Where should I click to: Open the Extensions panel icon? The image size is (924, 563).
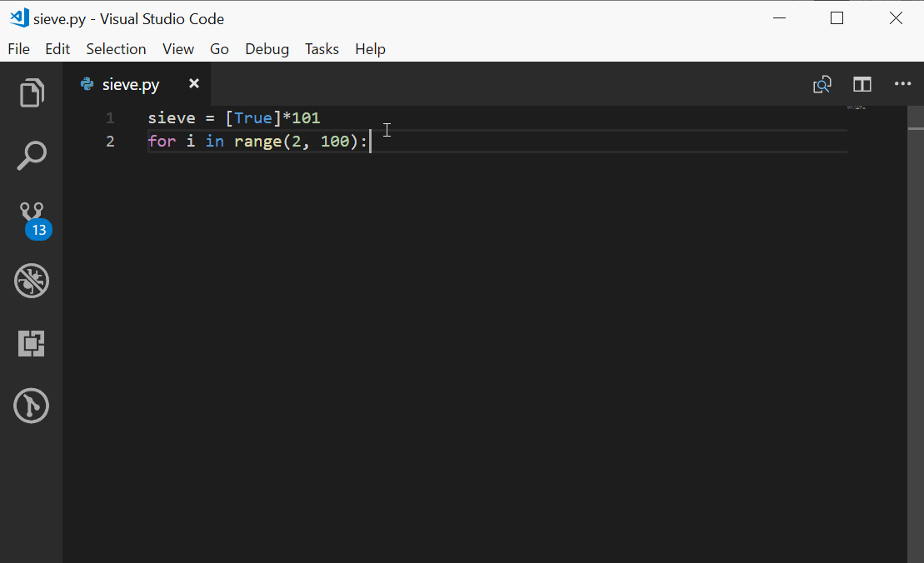[31, 342]
